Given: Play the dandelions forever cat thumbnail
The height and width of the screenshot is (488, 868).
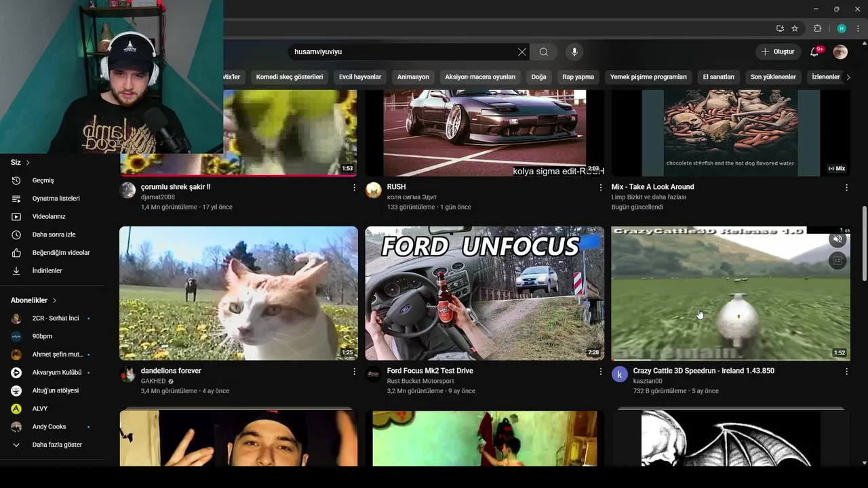Looking at the screenshot, I should pos(239,293).
